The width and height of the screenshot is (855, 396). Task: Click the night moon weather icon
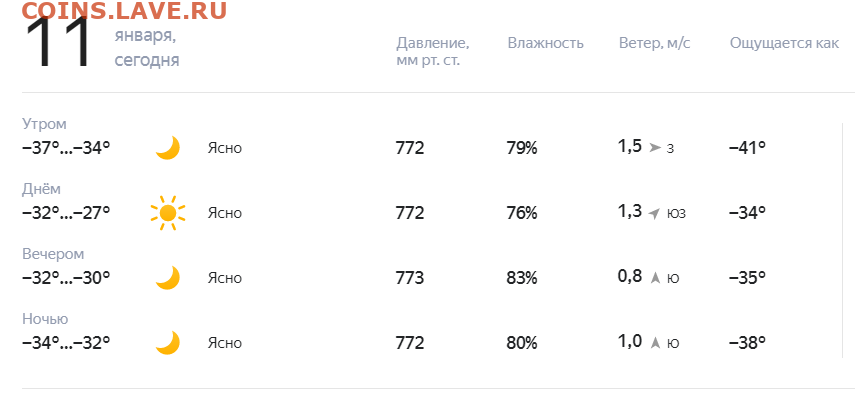(168, 343)
